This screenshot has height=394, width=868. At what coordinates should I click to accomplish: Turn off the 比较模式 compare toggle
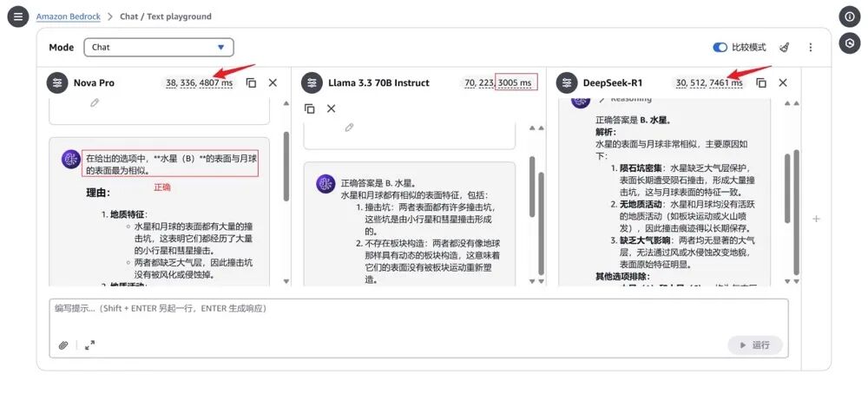pyautogui.click(x=720, y=48)
